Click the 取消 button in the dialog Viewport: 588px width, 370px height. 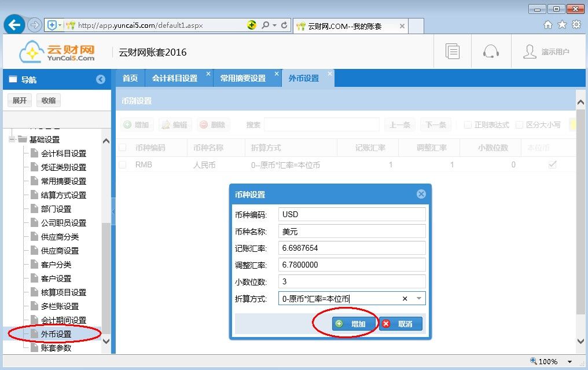tap(400, 324)
